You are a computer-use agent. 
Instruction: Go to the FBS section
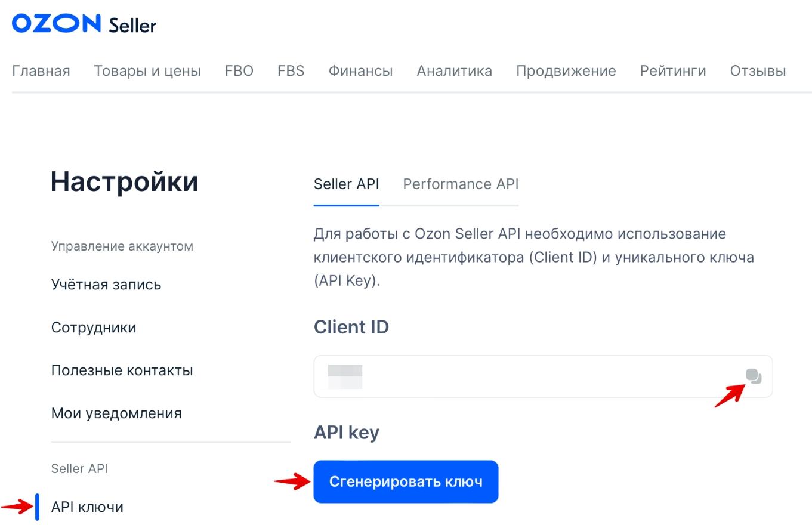[x=291, y=71]
